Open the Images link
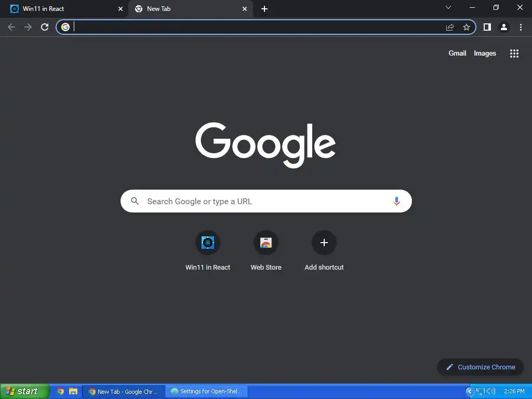Image resolution: width=532 pixels, height=399 pixels. [x=485, y=54]
